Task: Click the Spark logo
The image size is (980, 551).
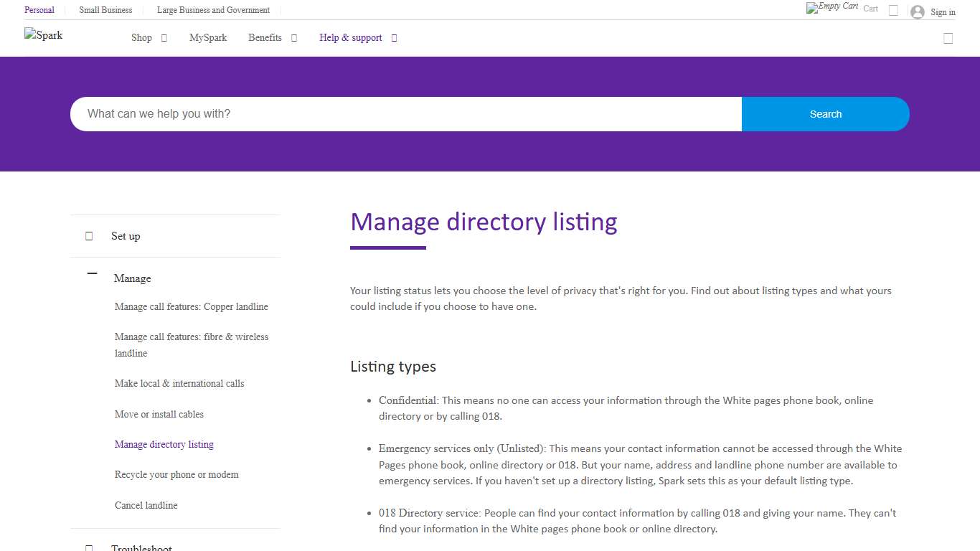Action: pos(43,34)
